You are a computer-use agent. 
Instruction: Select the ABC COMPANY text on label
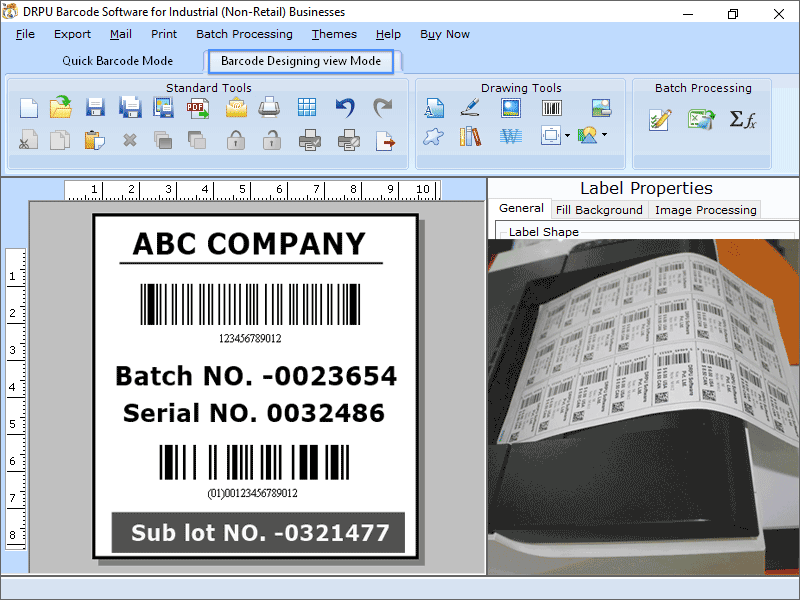tap(250, 243)
